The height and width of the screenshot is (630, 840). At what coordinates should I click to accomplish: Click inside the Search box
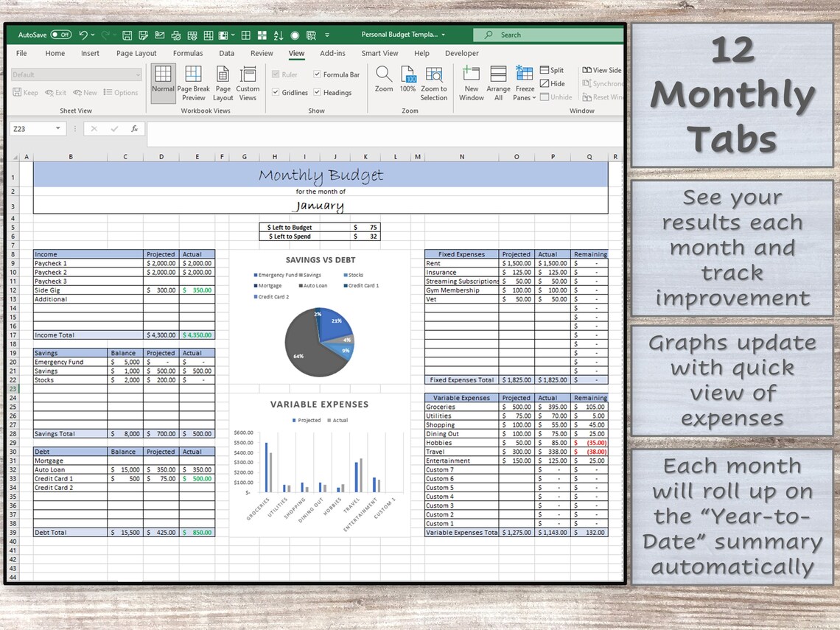click(x=549, y=35)
